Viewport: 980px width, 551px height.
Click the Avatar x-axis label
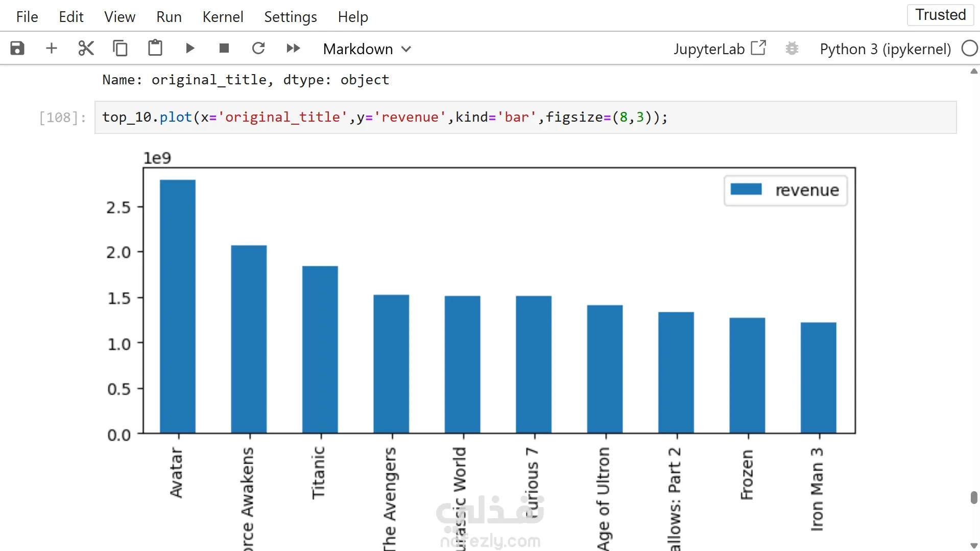pos(176,472)
